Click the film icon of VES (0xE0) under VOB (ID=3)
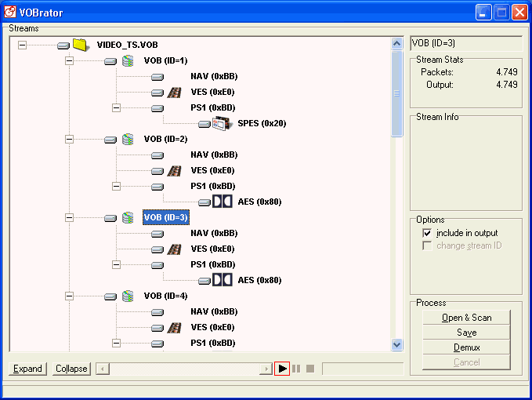The height and width of the screenshot is (400, 532). coord(175,249)
